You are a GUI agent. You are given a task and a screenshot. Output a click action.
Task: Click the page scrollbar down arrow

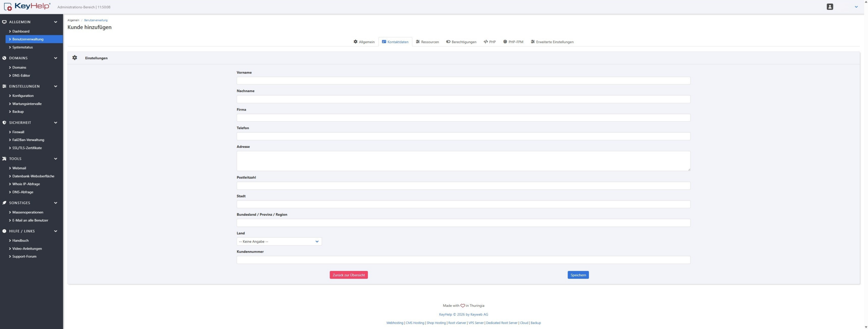[866, 327]
